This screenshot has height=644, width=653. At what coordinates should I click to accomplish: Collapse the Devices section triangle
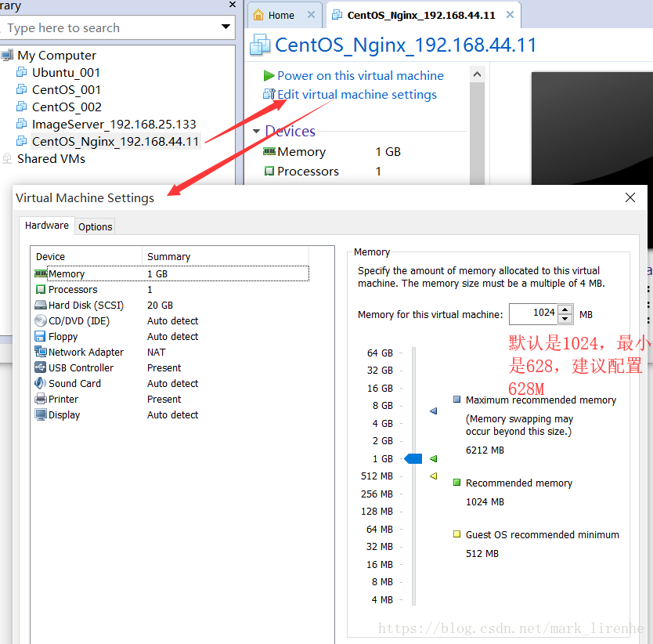click(x=257, y=132)
